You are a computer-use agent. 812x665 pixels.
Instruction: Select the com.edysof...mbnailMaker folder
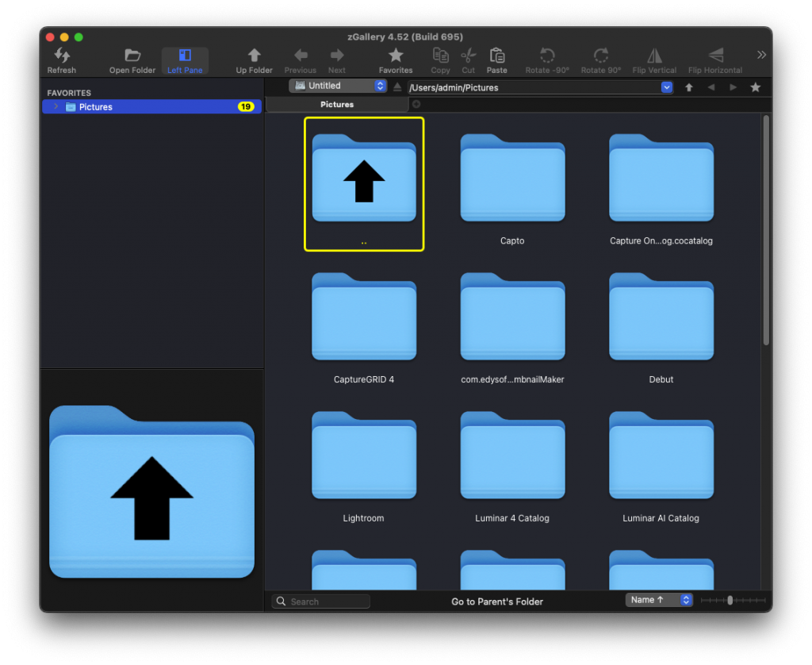(512, 317)
